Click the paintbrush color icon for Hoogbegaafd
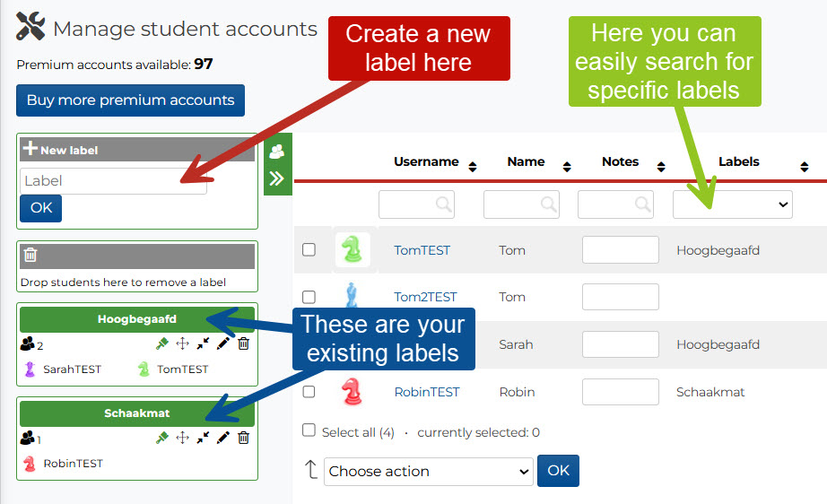The height and width of the screenshot is (504, 827). (162, 343)
